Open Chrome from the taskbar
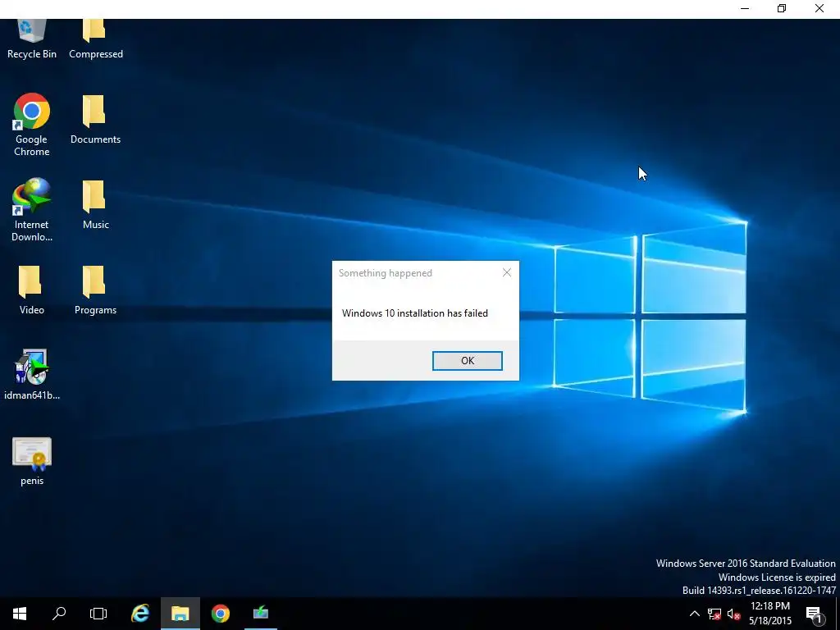 pos(220,614)
